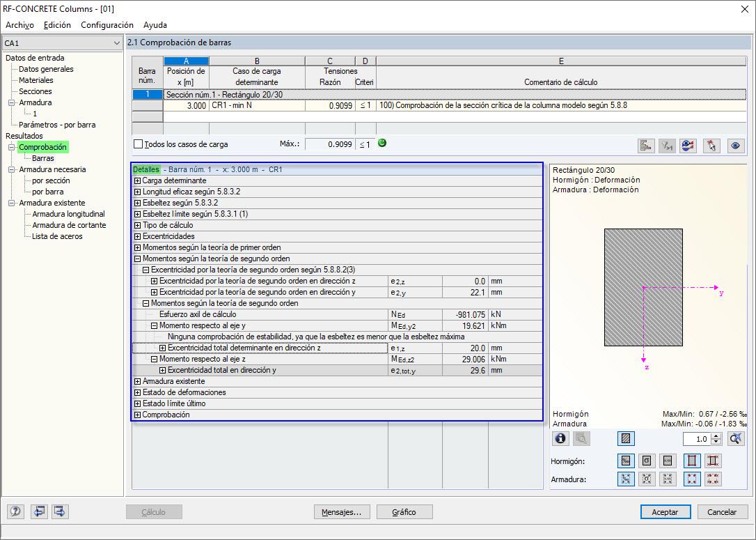Select 'por sección' under Armadura necesaria
The width and height of the screenshot is (756, 540).
[51, 180]
